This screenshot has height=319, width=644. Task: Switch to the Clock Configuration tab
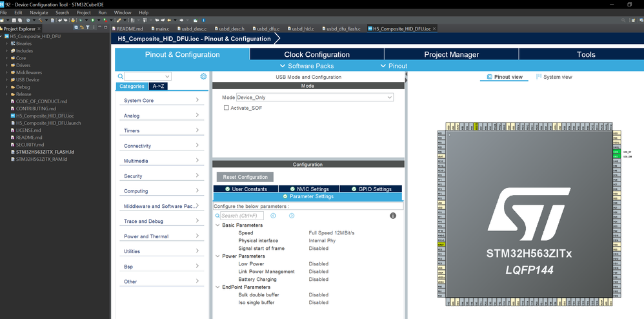[x=317, y=54]
